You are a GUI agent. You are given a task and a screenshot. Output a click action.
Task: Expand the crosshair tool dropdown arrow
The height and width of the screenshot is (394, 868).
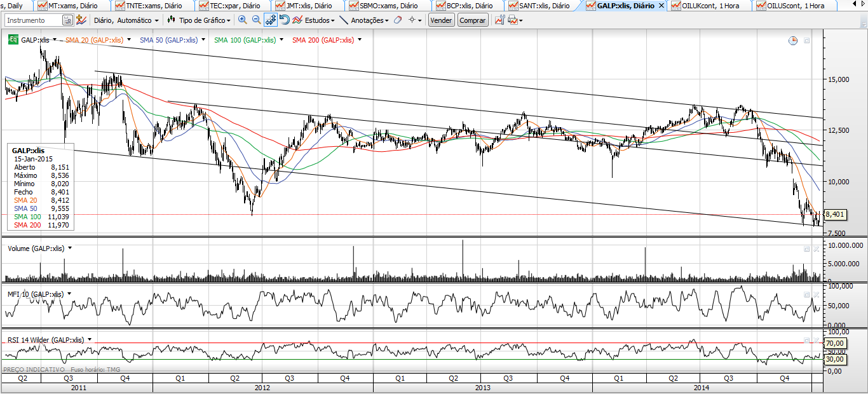[x=421, y=21]
